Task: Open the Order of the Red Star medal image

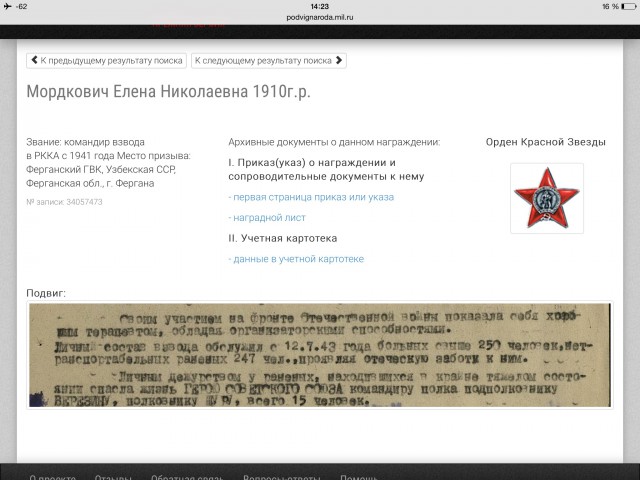Action: click(545, 197)
